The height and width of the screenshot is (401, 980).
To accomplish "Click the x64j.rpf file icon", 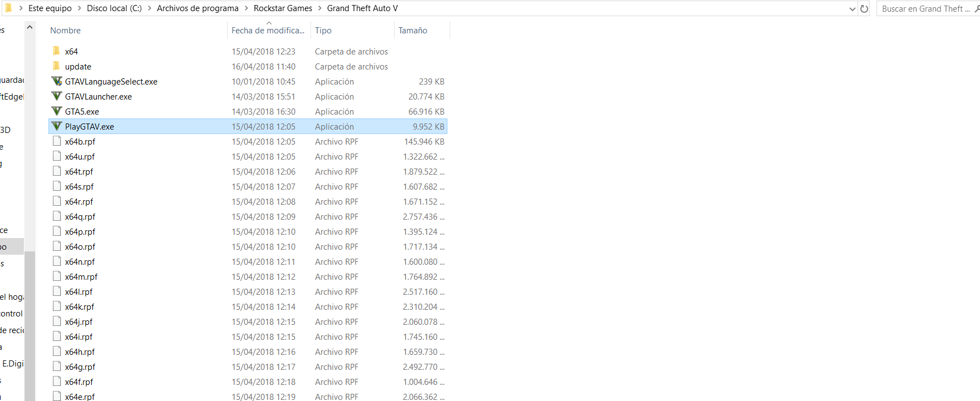I will point(56,321).
